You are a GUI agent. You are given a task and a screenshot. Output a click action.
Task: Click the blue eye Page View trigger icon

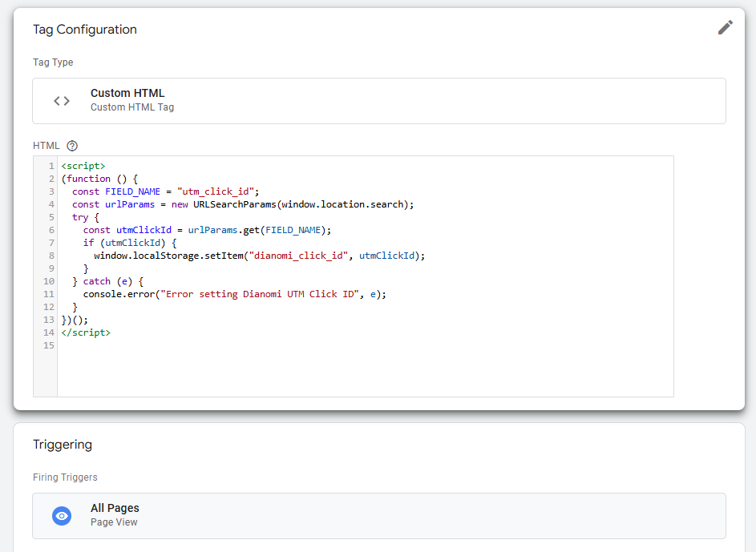pyautogui.click(x=62, y=516)
